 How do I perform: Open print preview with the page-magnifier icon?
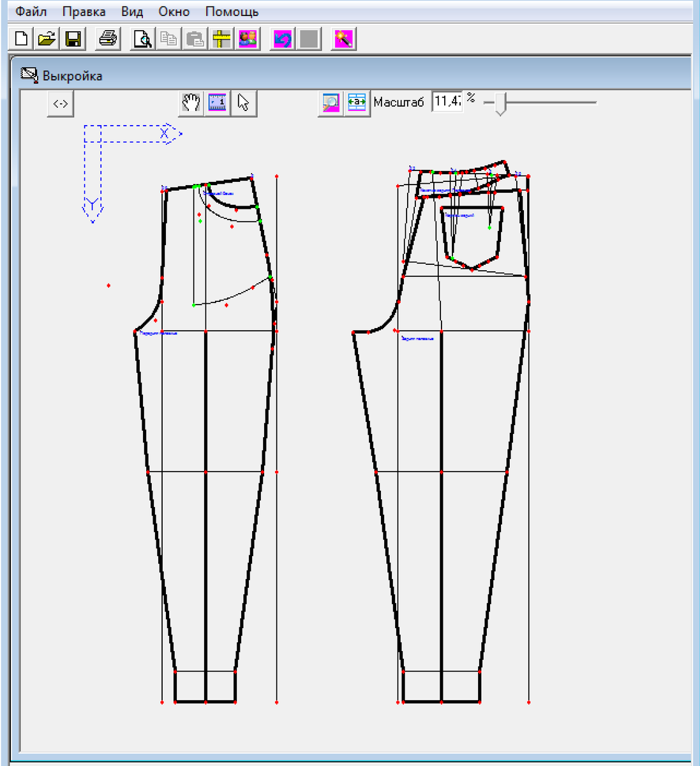142,39
